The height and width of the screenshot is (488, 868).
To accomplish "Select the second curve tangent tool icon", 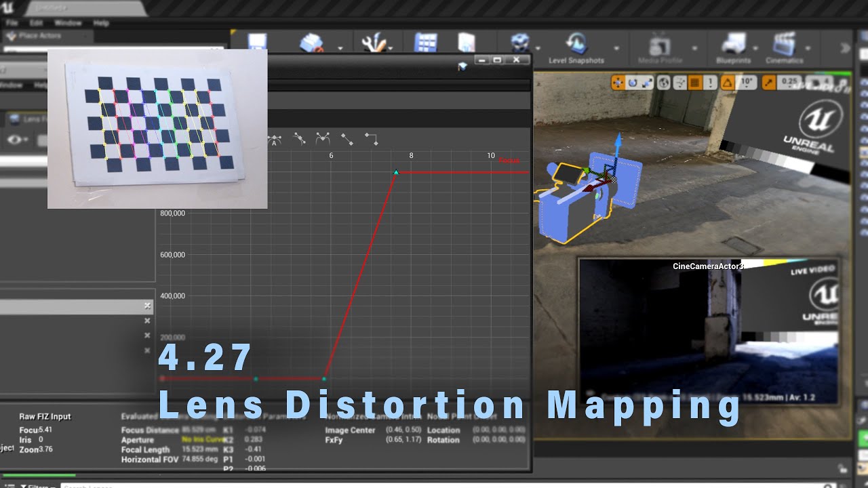I will click(299, 139).
